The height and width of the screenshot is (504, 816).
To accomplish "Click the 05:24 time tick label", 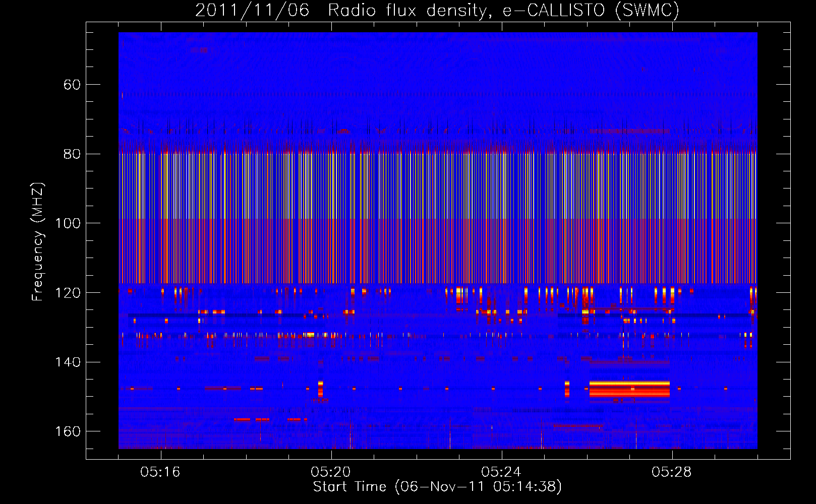I will pos(501,472).
